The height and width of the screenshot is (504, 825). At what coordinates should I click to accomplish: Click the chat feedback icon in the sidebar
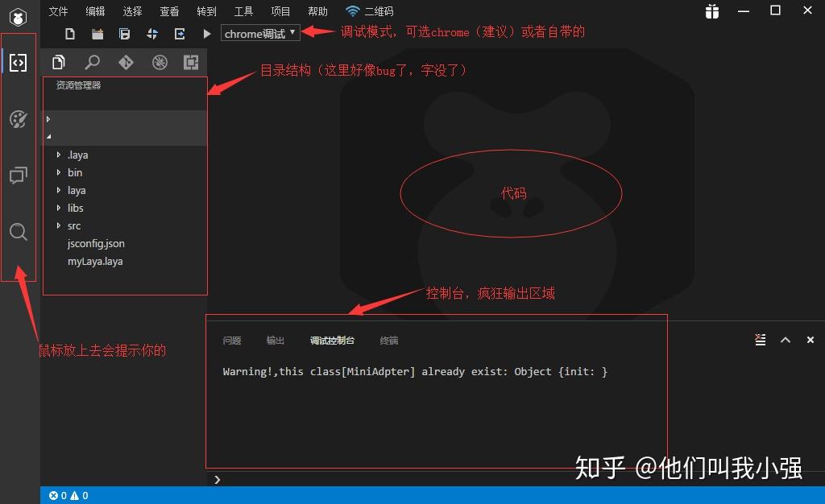coord(18,176)
